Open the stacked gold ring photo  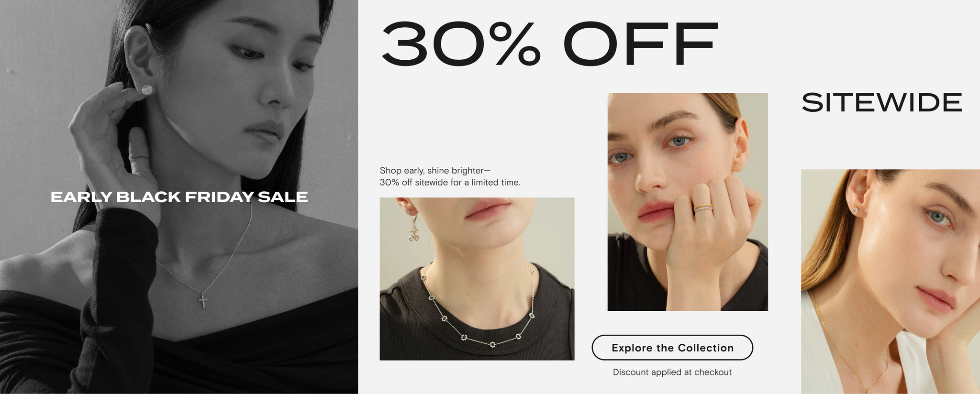(x=688, y=202)
